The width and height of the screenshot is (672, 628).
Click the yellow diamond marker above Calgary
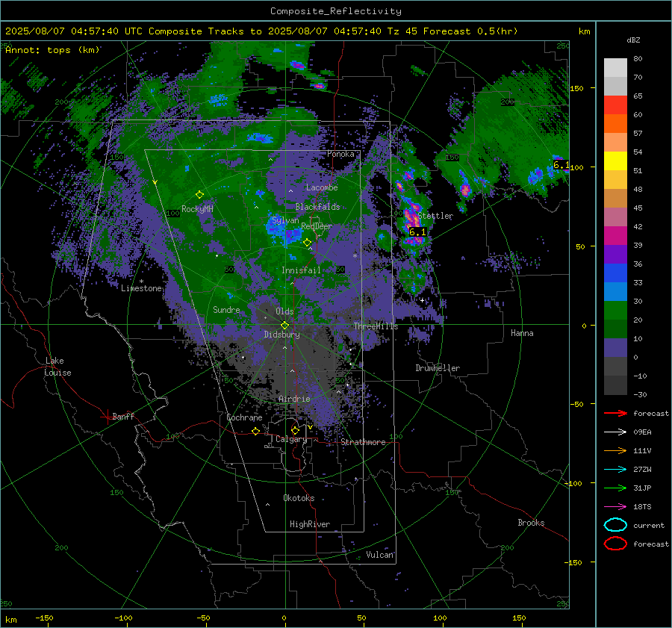click(295, 430)
